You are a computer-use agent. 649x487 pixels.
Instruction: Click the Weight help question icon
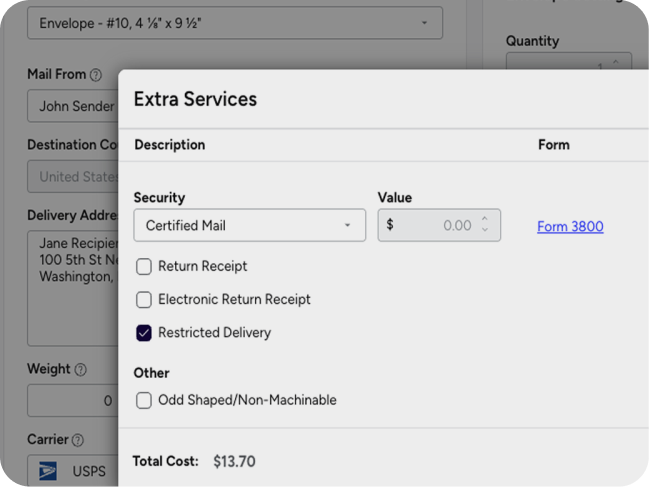point(80,369)
